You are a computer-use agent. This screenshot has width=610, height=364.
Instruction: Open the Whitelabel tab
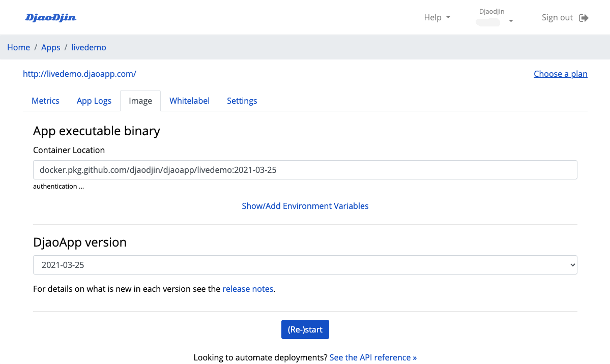coord(189,101)
